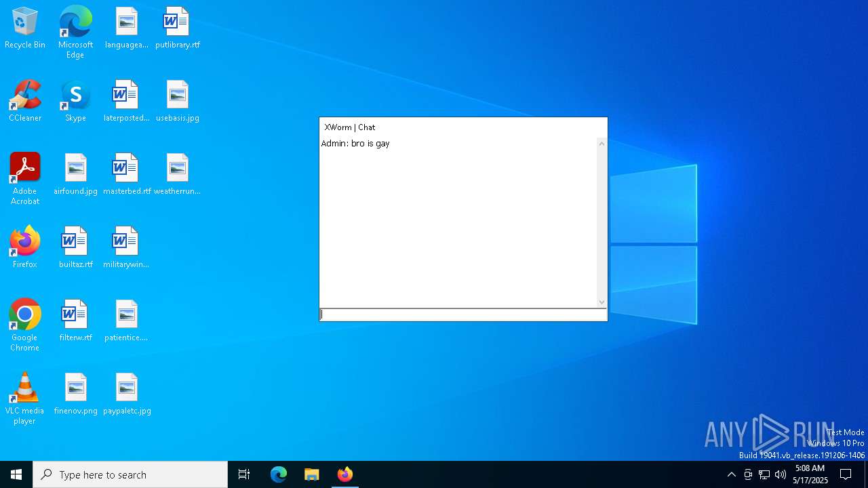Image resolution: width=868 pixels, height=488 pixels.
Task: Select the builtaz.rtf document icon
Action: click(x=75, y=248)
